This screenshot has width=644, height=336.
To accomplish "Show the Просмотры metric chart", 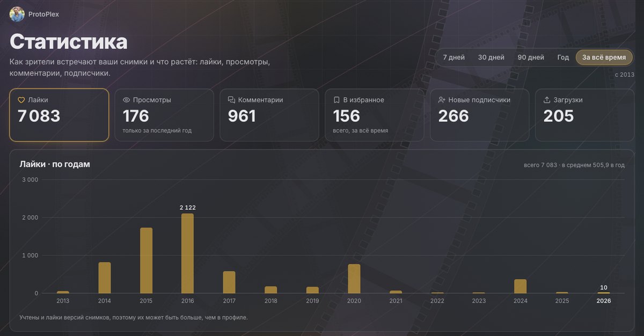I will pos(164,115).
